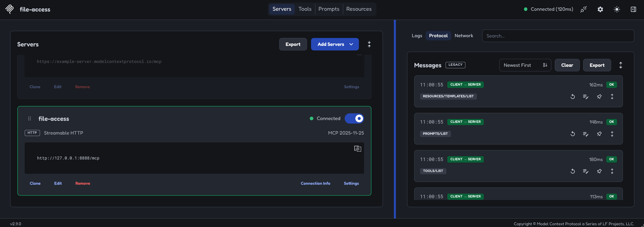
Task: Toggle the light/dark theme sun icon
Action: point(617,9)
